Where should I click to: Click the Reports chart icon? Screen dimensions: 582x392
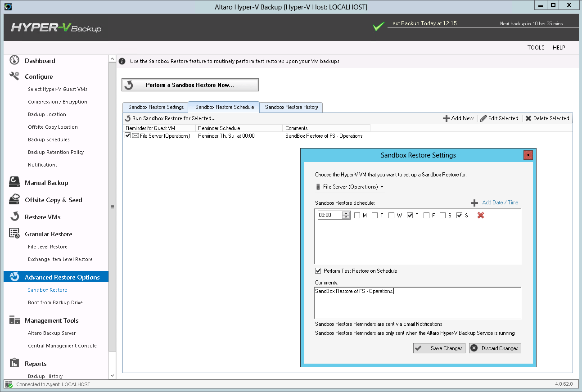click(x=14, y=363)
